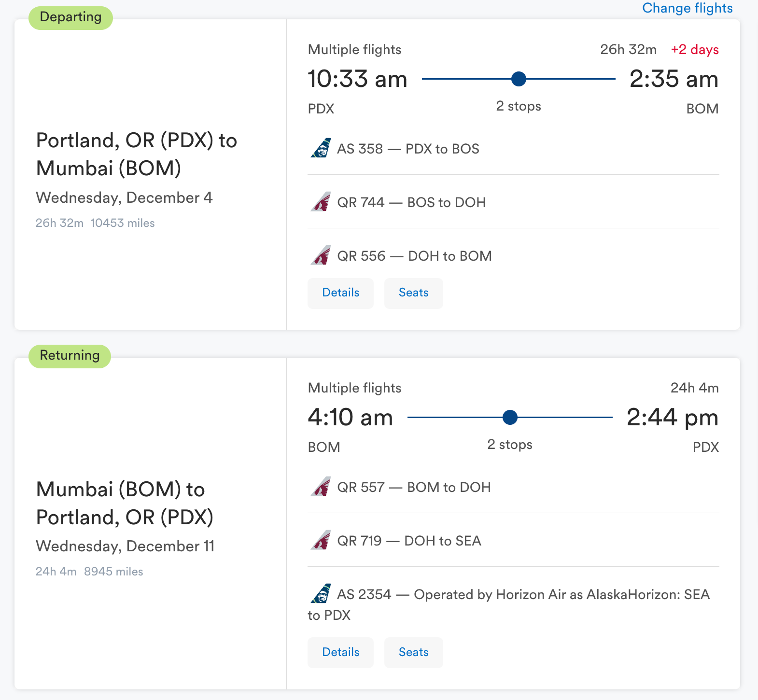The width and height of the screenshot is (758, 700).
Task: Choose Seats for the returning flight
Action: tap(413, 652)
